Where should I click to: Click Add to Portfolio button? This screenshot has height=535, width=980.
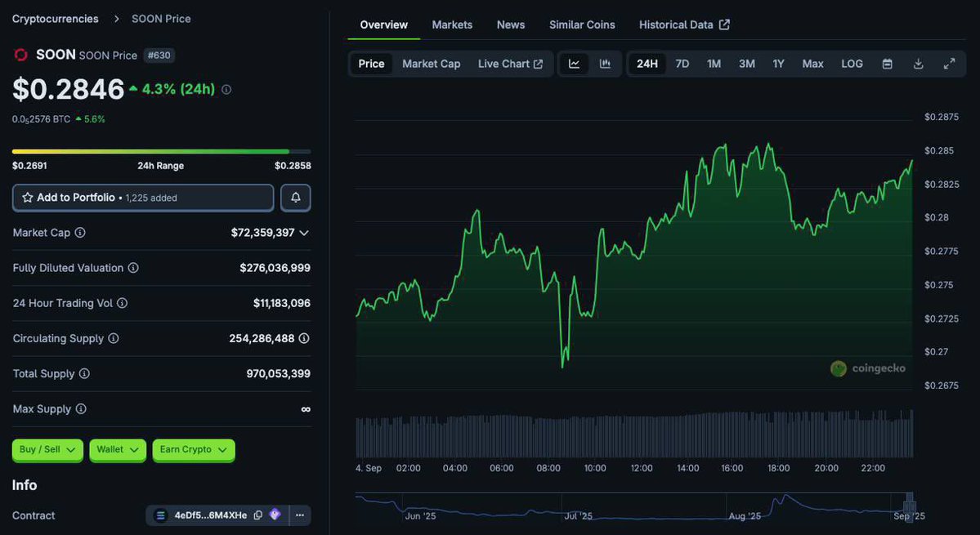click(x=142, y=198)
